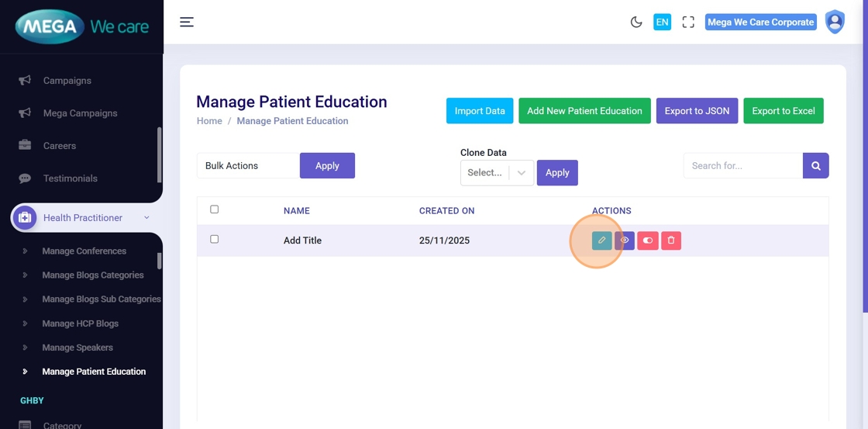This screenshot has height=429, width=868.
Task: Click the Export to Excel button
Action: point(784,111)
